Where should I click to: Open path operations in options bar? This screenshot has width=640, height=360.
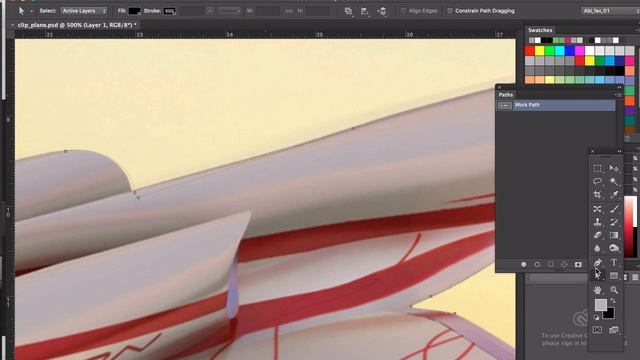click(348, 11)
